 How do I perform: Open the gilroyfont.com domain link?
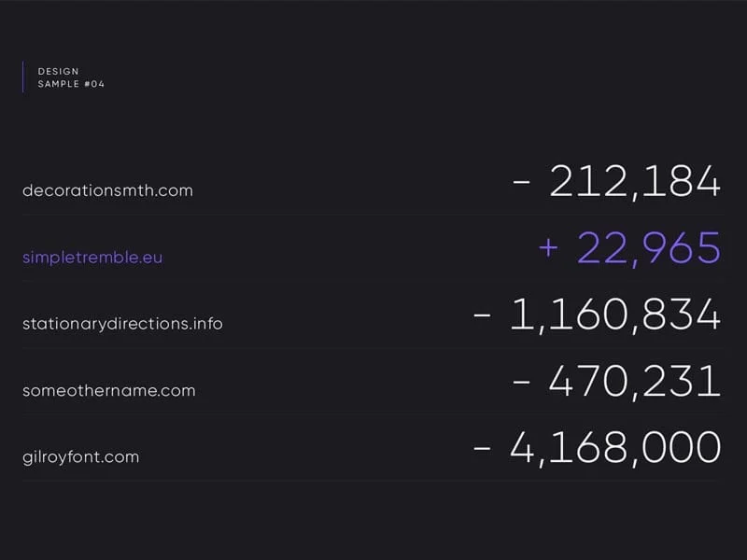click(80, 457)
